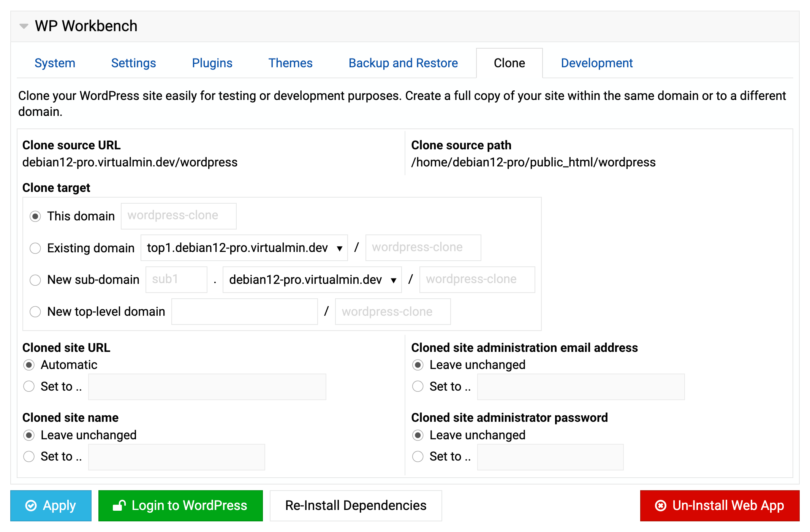Select the This domain radio button
This screenshot has width=810, height=532.
(x=35, y=216)
